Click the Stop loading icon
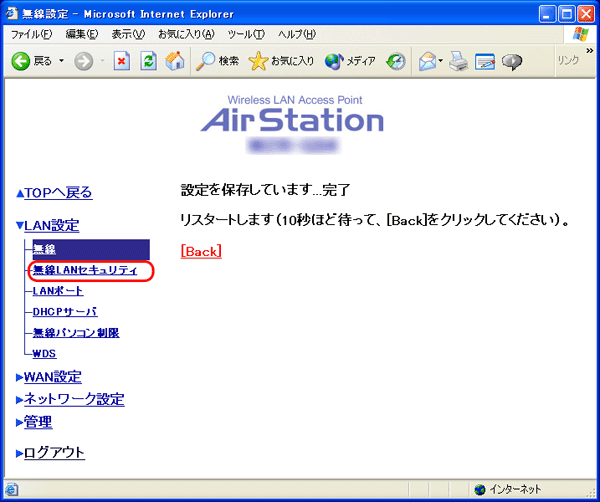This screenshot has width=600, height=502. 122,61
